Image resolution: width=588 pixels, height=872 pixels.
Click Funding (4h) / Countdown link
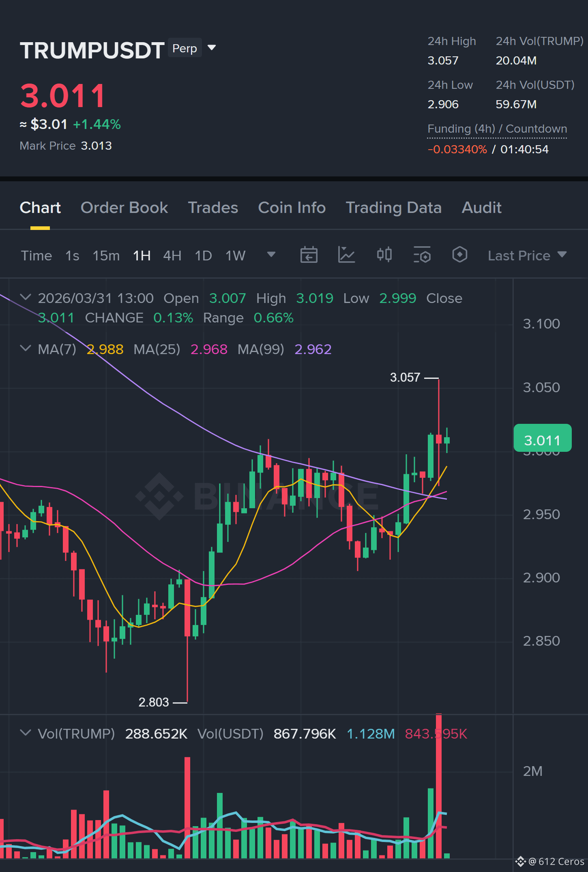(497, 129)
